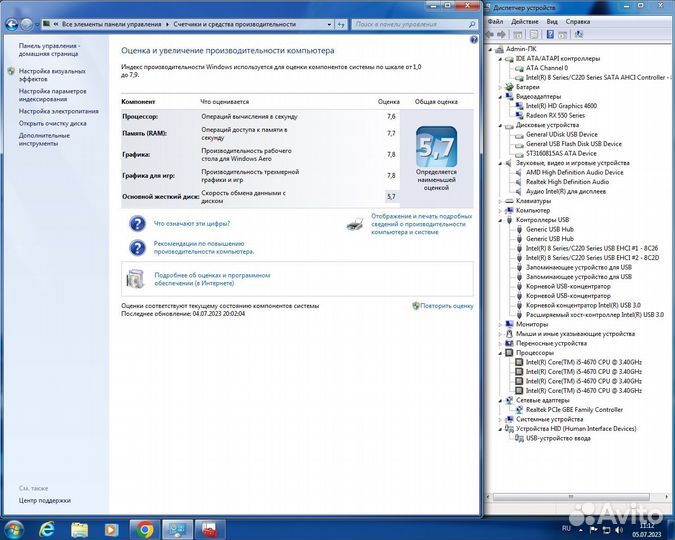Viewport: 675px width, 540px height.
Task: Open the blue help icon in Control Panel
Action: (x=474, y=40)
